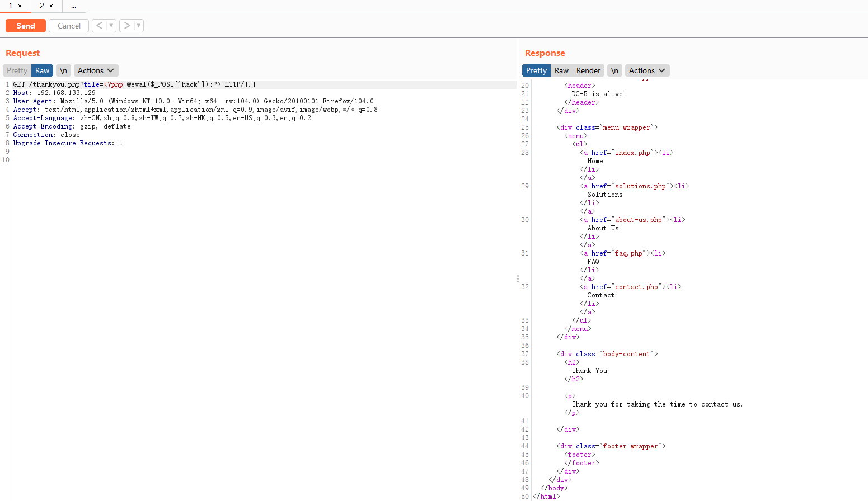Viewport: 868px width, 501px height.
Task: Click the PHP eval payload in the request
Action: click(x=162, y=84)
